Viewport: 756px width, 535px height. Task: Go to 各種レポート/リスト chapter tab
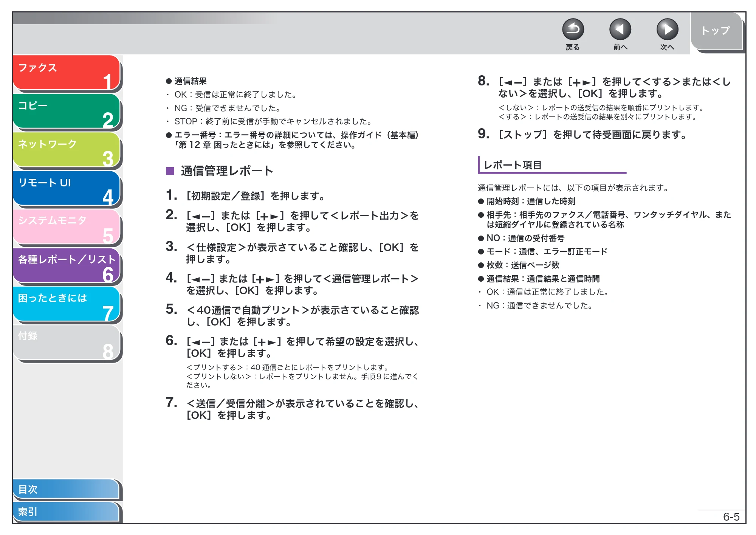(x=67, y=265)
